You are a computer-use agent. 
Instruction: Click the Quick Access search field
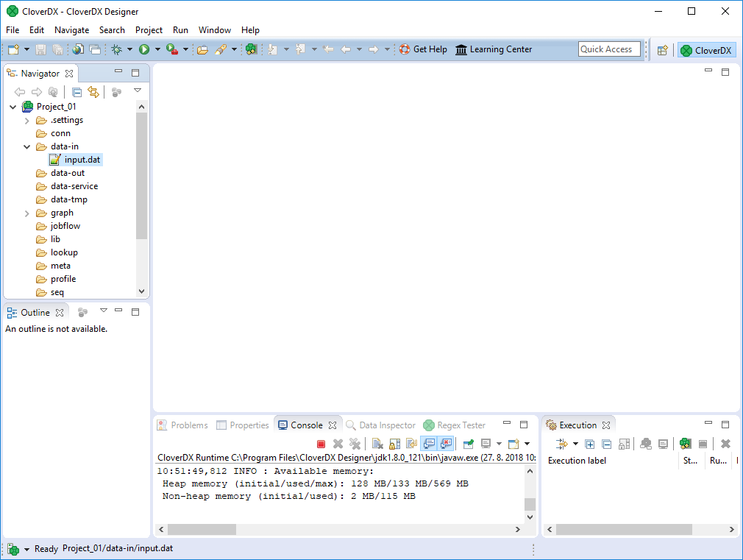pos(608,49)
